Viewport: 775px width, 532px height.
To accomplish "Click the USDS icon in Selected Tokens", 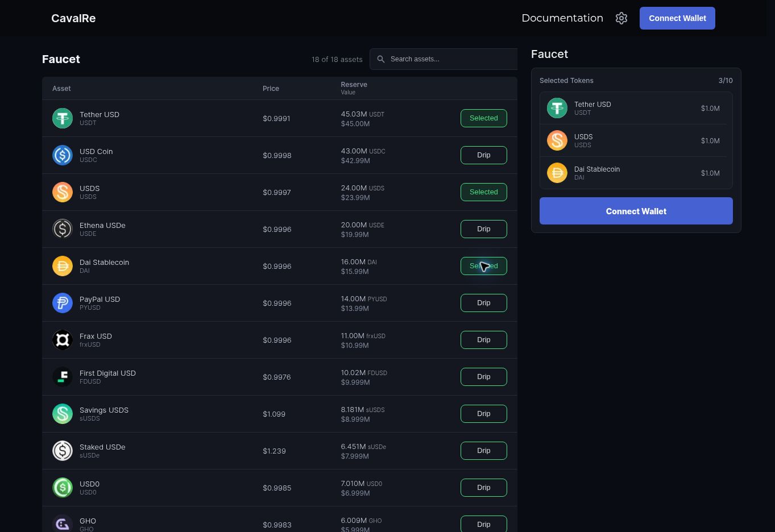I will (557, 140).
